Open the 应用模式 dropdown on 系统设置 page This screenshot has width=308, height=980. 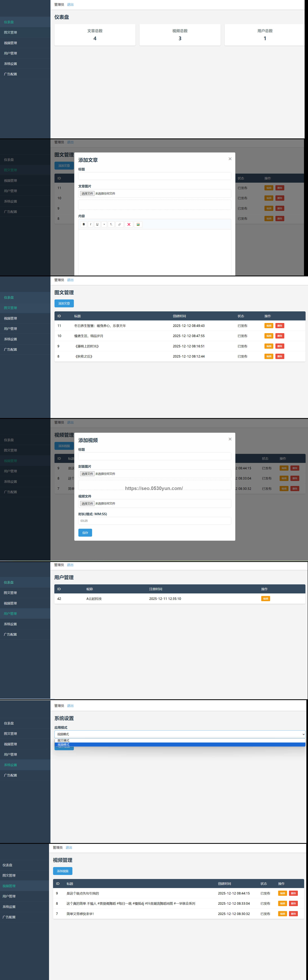tap(180, 734)
